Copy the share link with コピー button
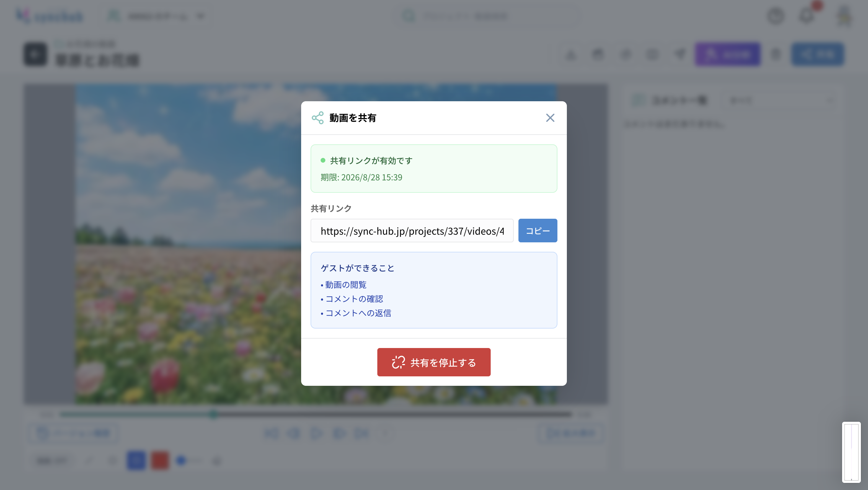Viewport: 868px width, 490px height. pyautogui.click(x=537, y=231)
